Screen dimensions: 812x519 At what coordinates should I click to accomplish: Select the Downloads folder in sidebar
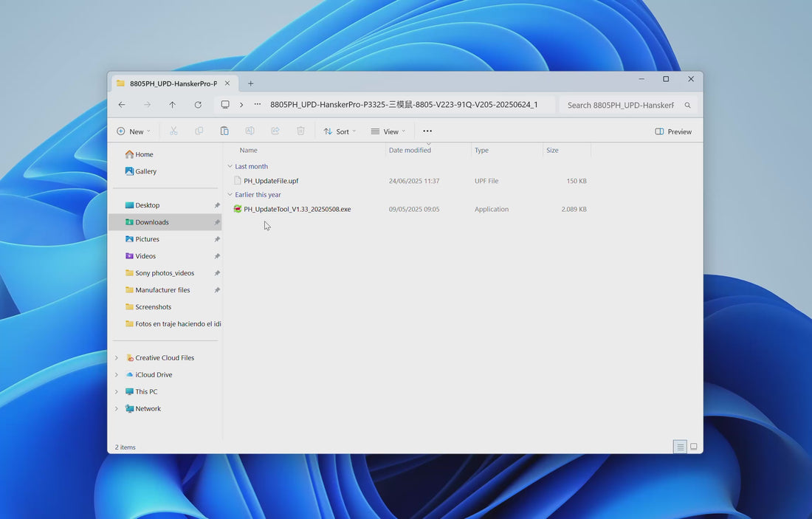tap(152, 222)
